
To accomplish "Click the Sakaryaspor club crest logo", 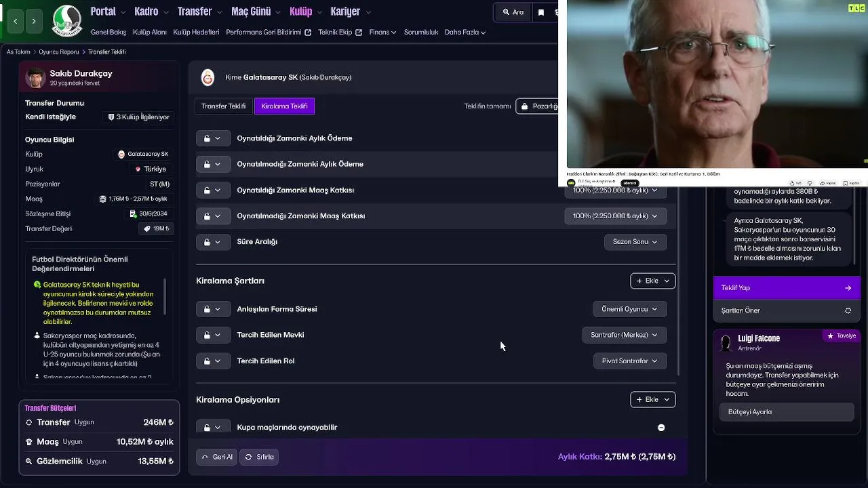I will 66,21.
